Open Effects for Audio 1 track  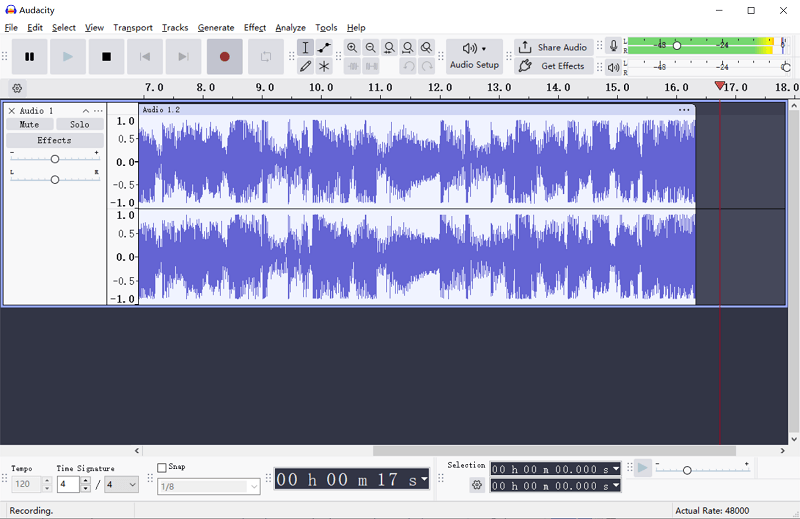[55, 140]
